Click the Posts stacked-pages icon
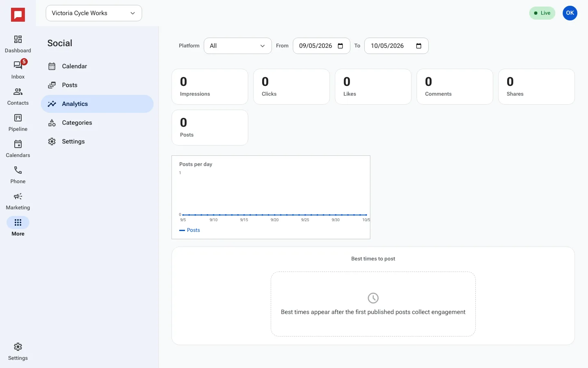This screenshot has height=368, width=588. (x=52, y=85)
